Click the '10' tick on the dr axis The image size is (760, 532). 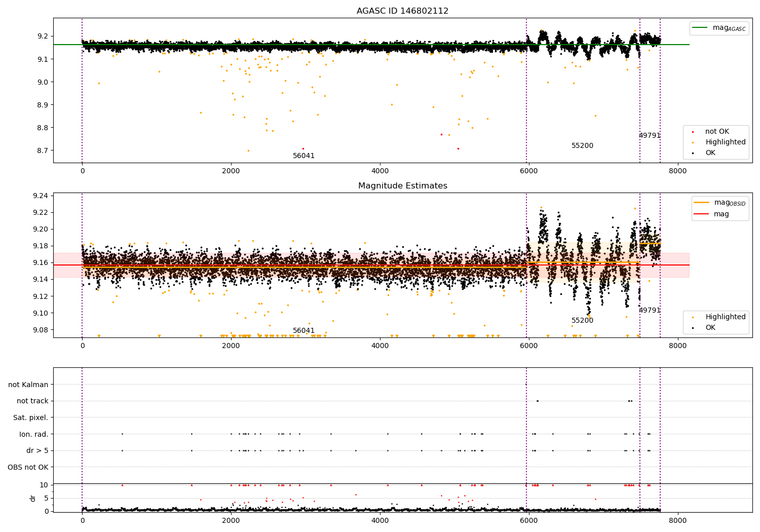coord(44,485)
